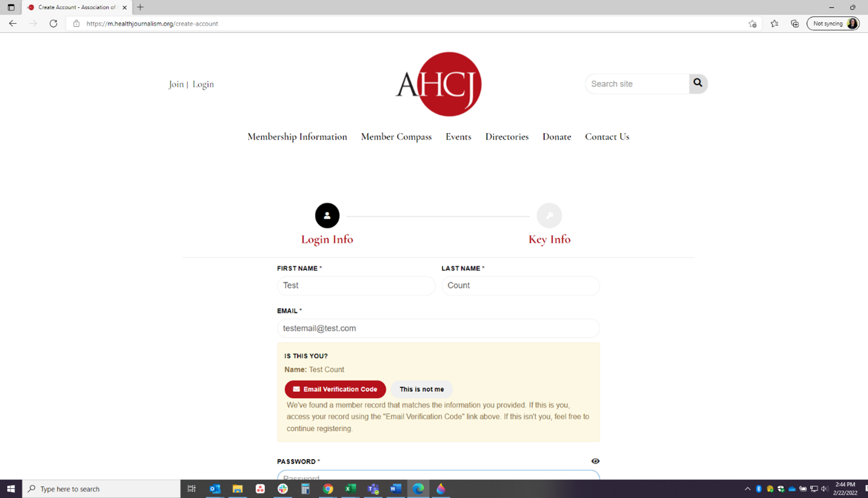This screenshot has width=868, height=498.
Task: Open Excel from the Windows taskbar
Action: click(x=350, y=489)
